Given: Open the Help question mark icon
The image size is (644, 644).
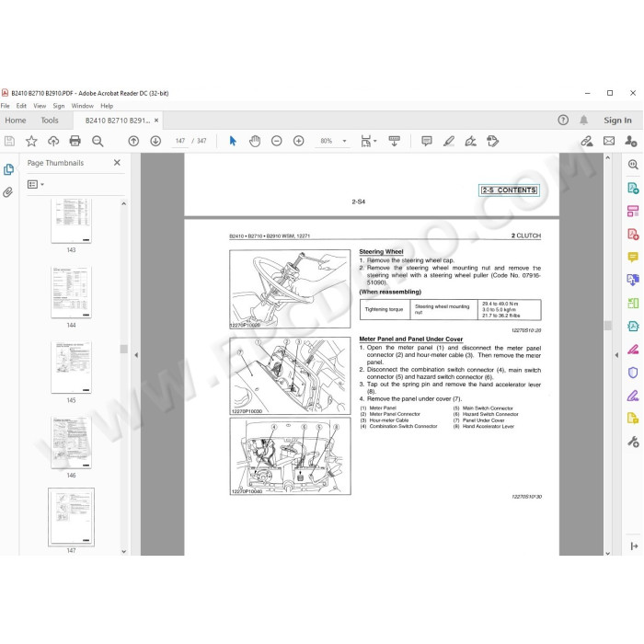Looking at the screenshot, I should (563, 120).
